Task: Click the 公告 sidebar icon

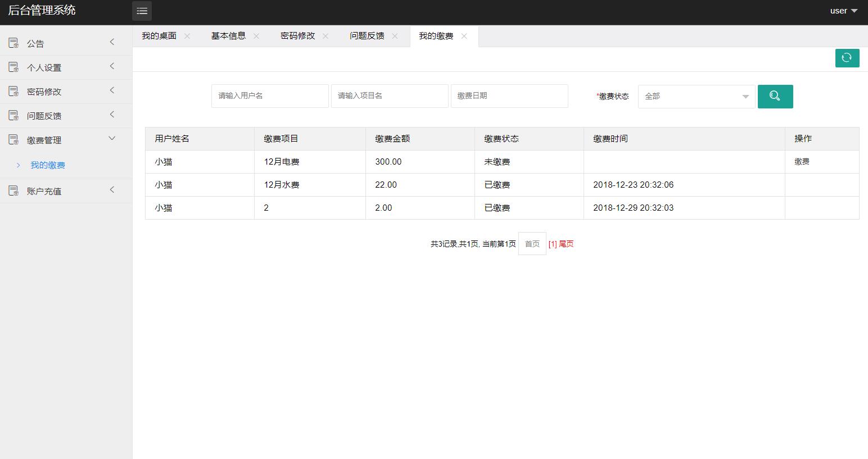Action: coord(12,42)
